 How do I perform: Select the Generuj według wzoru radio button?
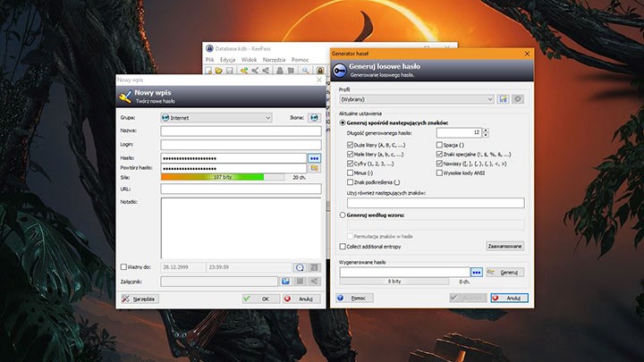tap(343, 215)
